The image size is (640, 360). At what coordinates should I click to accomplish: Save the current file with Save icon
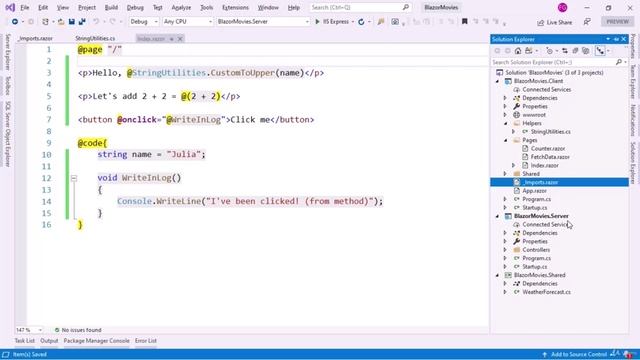[x=72, y=22]
